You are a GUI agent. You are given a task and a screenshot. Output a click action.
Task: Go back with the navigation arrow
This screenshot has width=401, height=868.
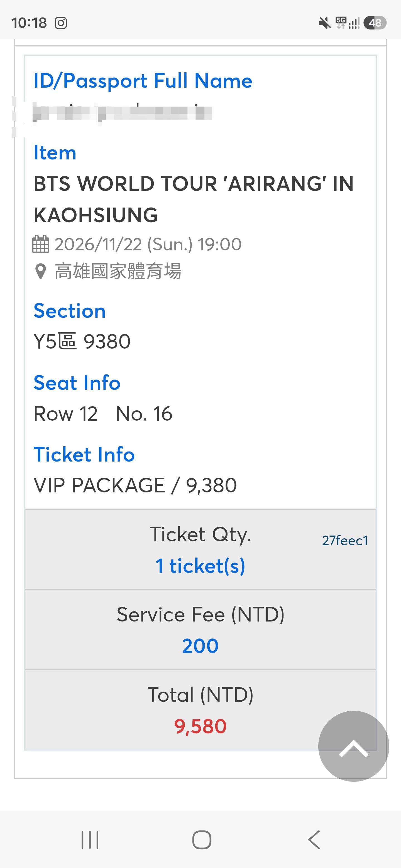314,840
